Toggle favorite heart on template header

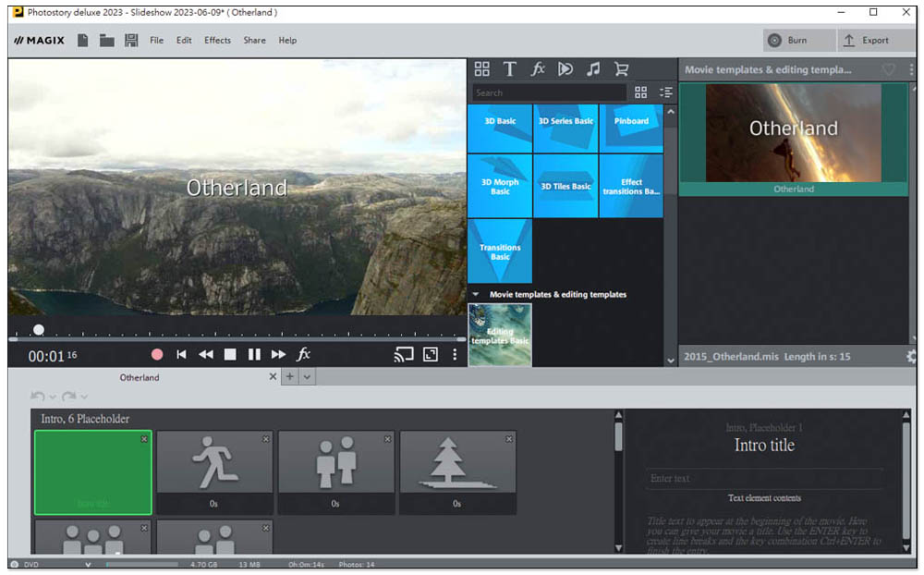(x=888, y=70)
